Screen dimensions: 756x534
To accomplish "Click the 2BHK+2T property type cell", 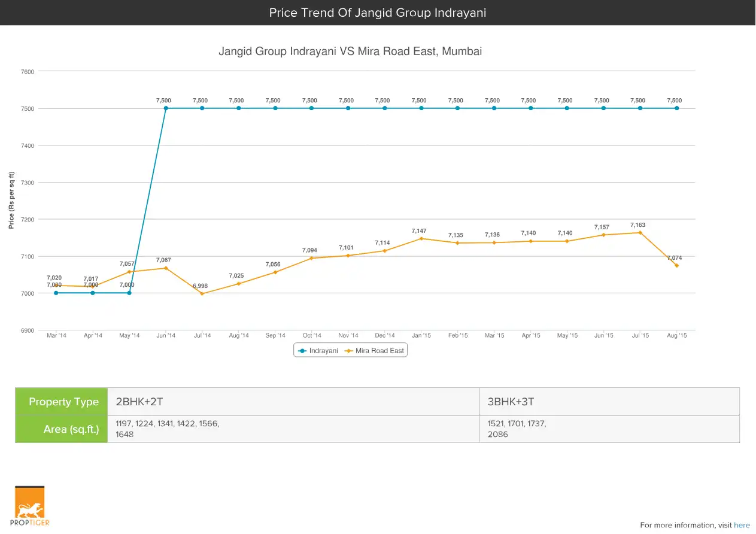I will pos(293,402).
